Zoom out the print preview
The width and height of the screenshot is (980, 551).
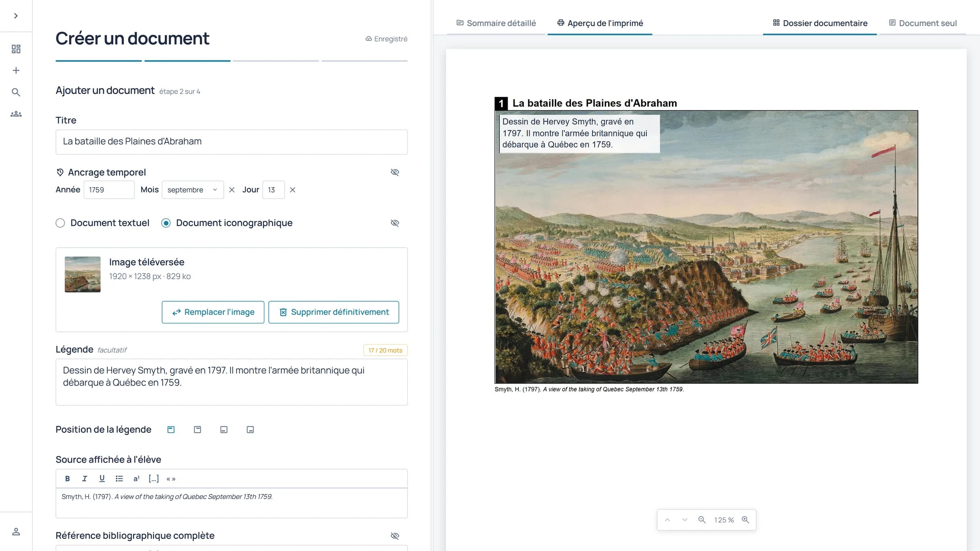click(x=702, y=520)
